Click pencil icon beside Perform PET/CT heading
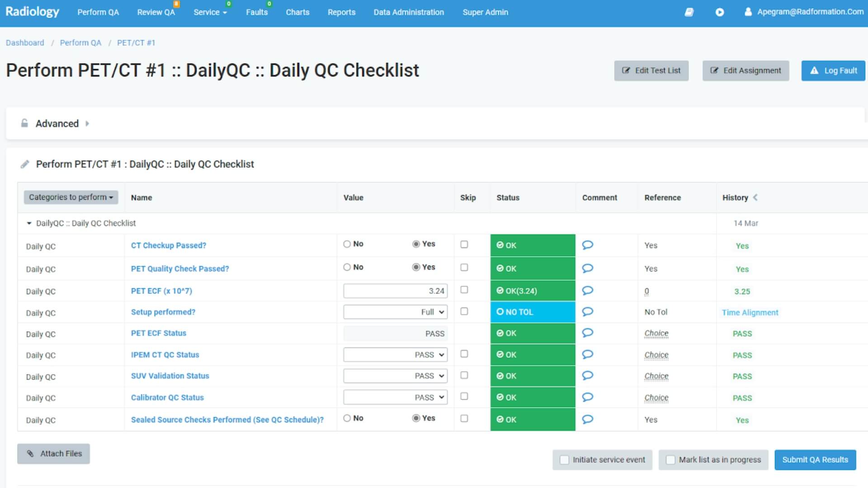Screen dimensions: 868x488 pyautogui.click(x=25, y=164)
